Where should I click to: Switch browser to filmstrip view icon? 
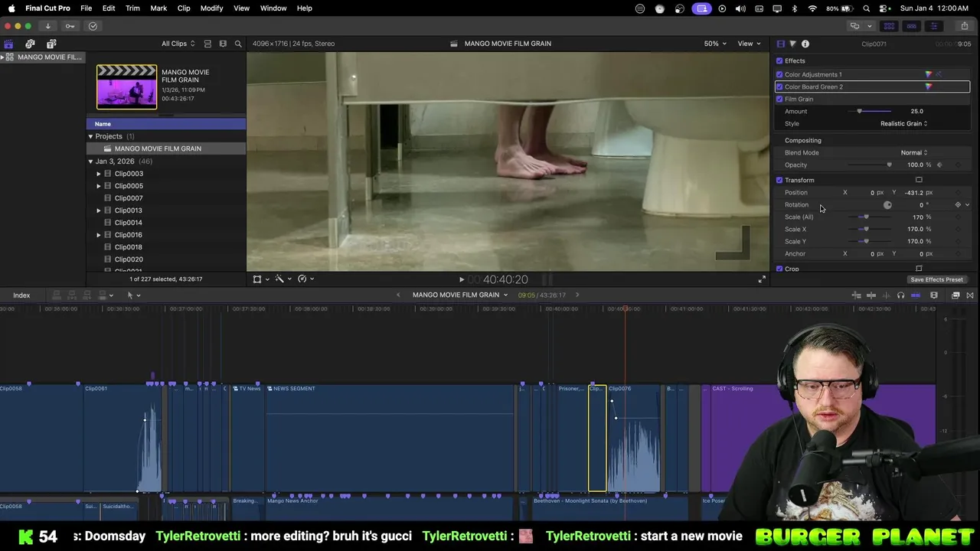(x=223, y=44)
